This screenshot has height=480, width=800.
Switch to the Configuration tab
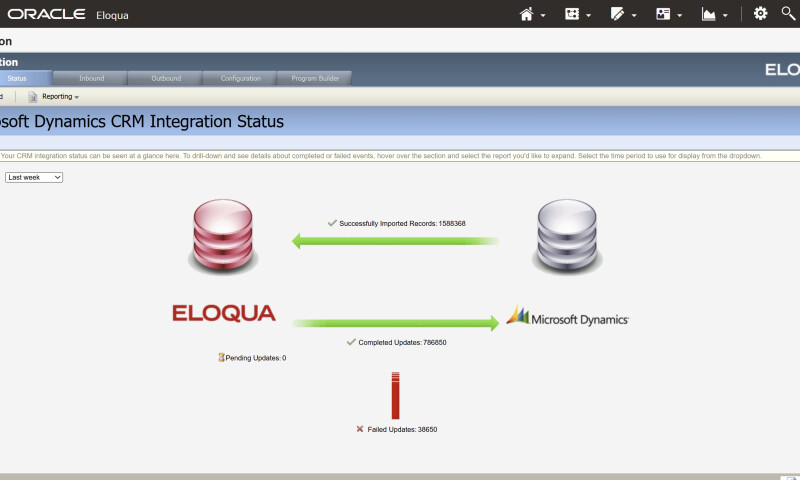tap(240, 79)
